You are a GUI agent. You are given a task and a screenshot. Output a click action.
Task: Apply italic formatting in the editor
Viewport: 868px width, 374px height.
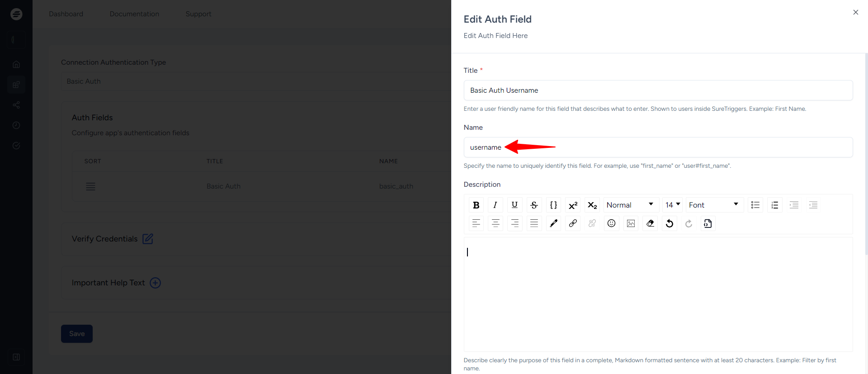(495, 205)
